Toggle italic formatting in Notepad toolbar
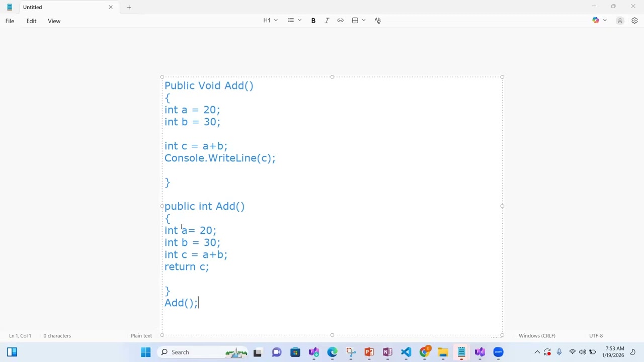 click(x=327, y=21)
